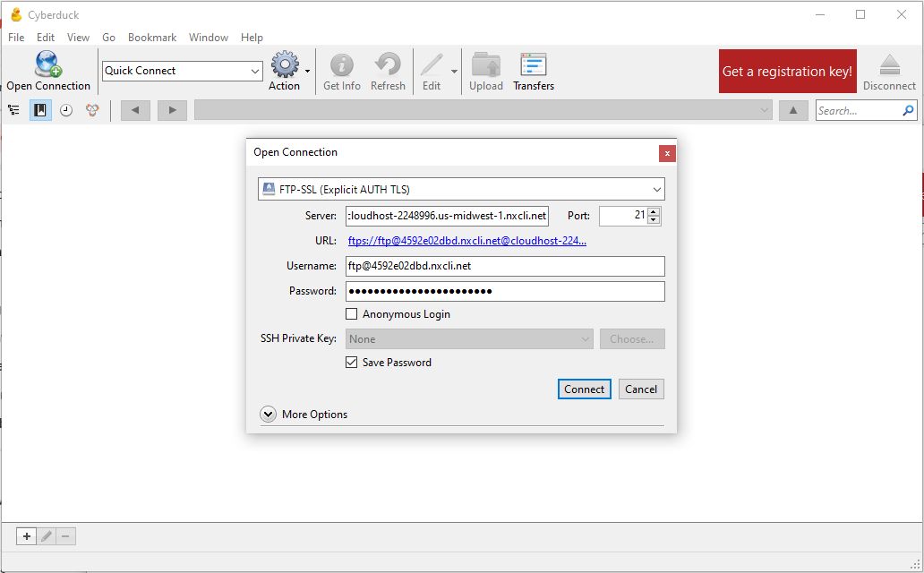This screenshot has height=573, width=924.
Task: Click the Get Info toolbar icon
Action: pyautogui.click(x=342, y=64)
